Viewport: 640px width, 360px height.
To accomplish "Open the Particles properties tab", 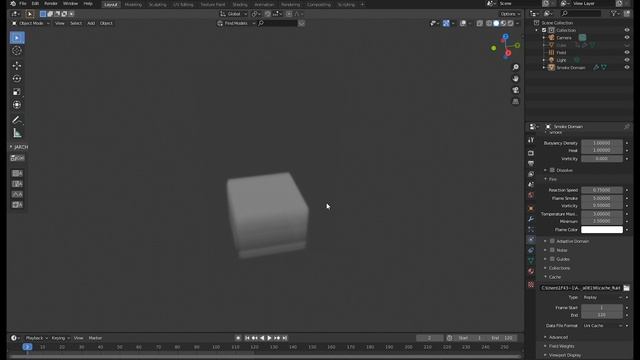I will (531, 229).
